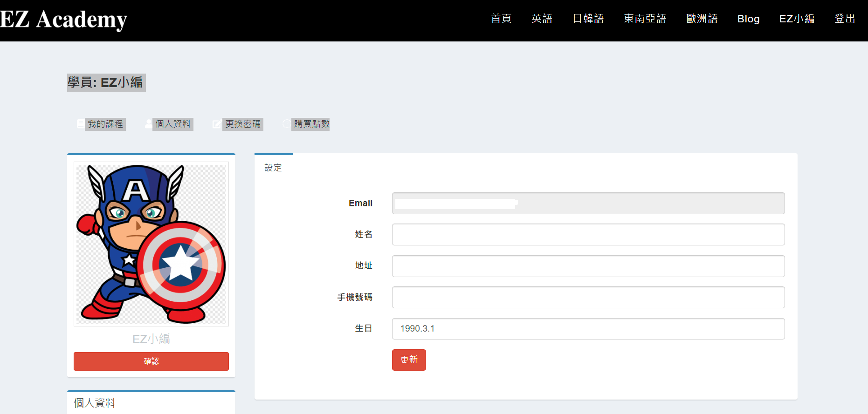This screenshot has height=414, width=868.
Task: Click the EZ Academy logo
Action: coord(64,20)
